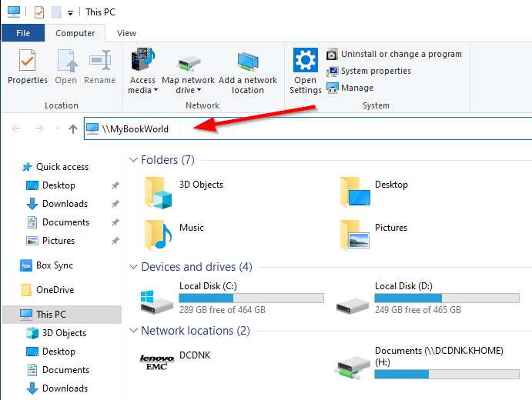Select the Documents (H:) network drive
This screenshot has height=400, width=532.
[427, 362]
